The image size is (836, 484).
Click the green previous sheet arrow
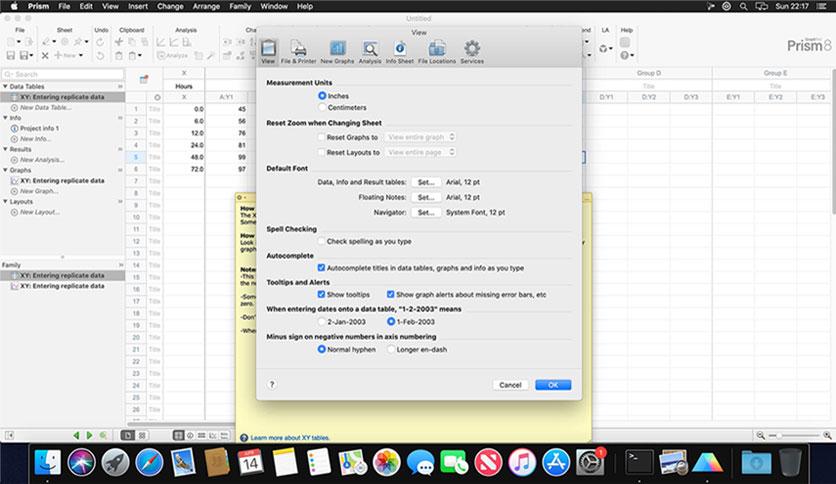pyautogui.click(x=76, y=435)
